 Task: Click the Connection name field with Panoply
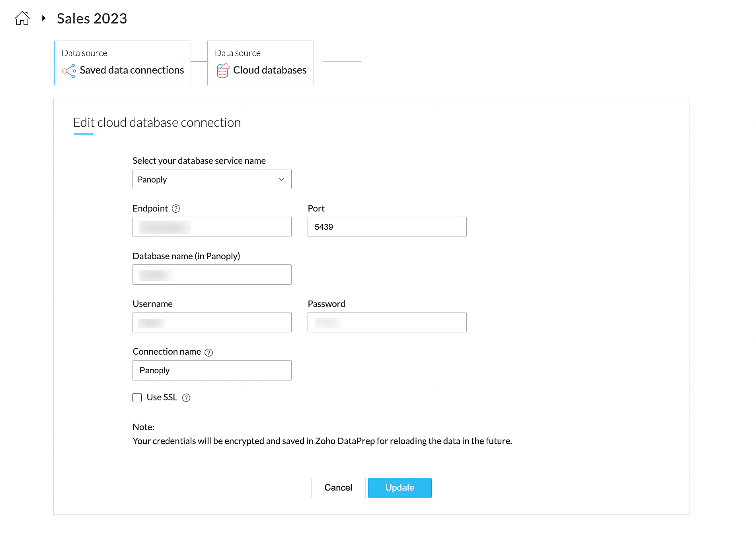coord(212,371)
